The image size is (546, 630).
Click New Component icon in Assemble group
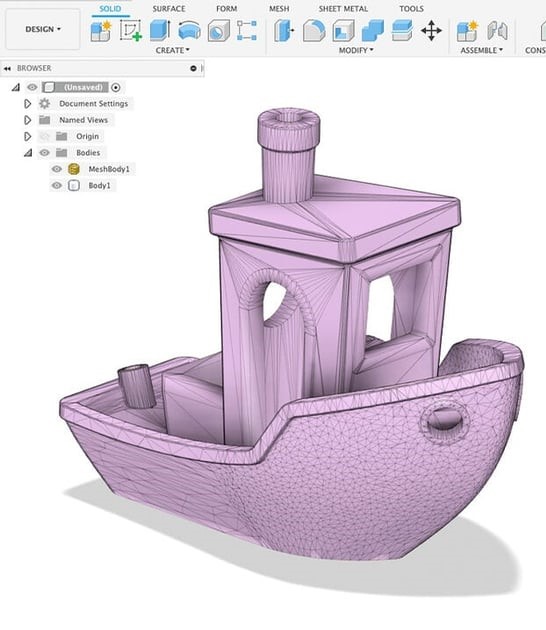pyautogui.click(x=468, y=31)
